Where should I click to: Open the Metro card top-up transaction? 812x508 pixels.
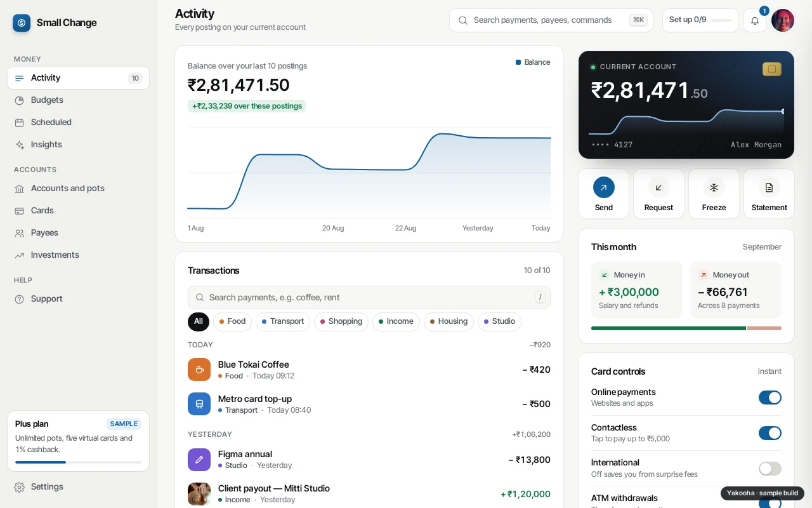[369, 404]
